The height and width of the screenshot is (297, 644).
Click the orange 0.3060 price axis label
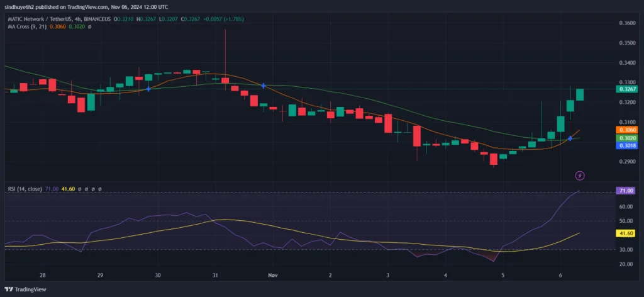click(628, 130)
